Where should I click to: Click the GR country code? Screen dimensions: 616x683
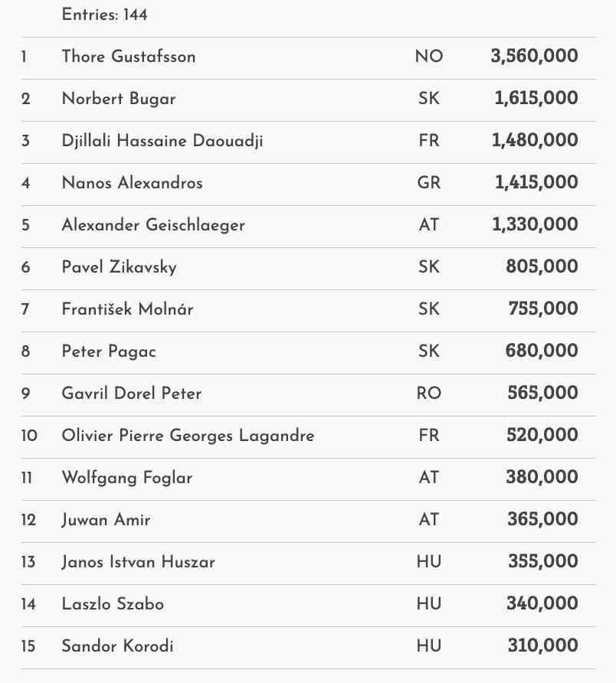pyautogui.click(x=429, y=183)
